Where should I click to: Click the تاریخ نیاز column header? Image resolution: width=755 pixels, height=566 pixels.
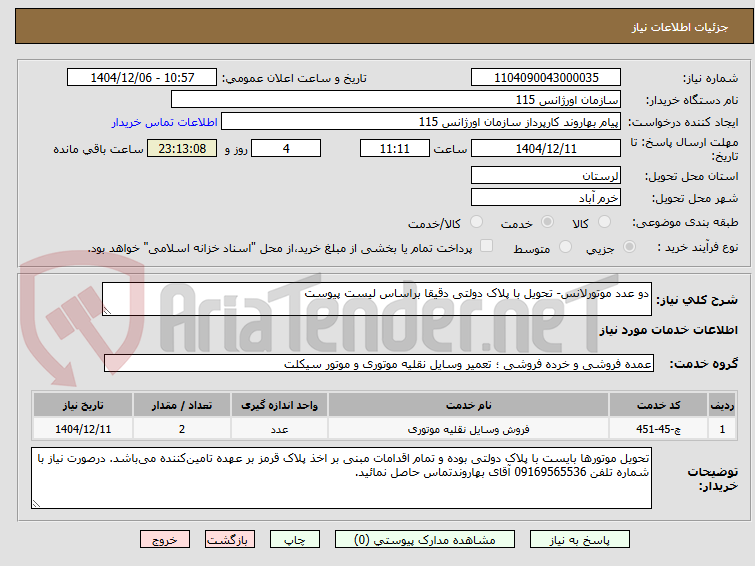pos(83,405)
